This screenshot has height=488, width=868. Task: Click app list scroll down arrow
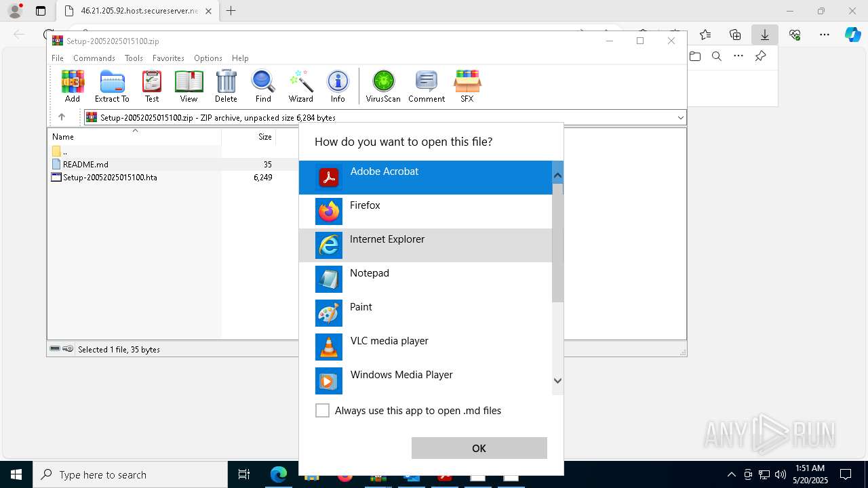click(x=557, y=381)
